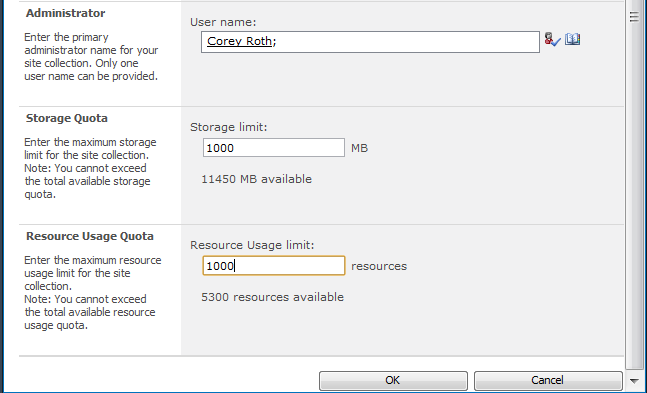Click the 'Resource Usage Quota' heading
This screenshot has width=647, height=393.
point(90,236)
